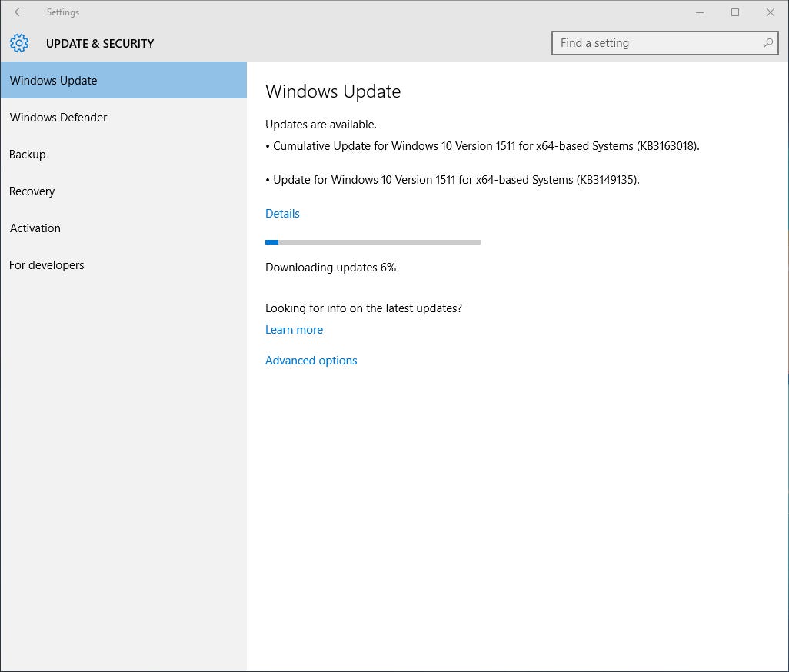Click the Find a setting search box
The image size is (789, 672).
[654, 43]
